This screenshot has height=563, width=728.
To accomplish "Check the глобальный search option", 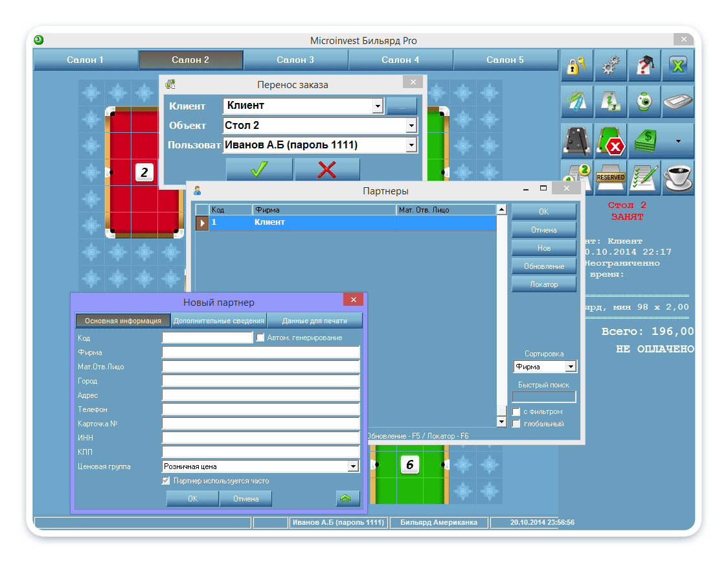I will pos(516,424).
